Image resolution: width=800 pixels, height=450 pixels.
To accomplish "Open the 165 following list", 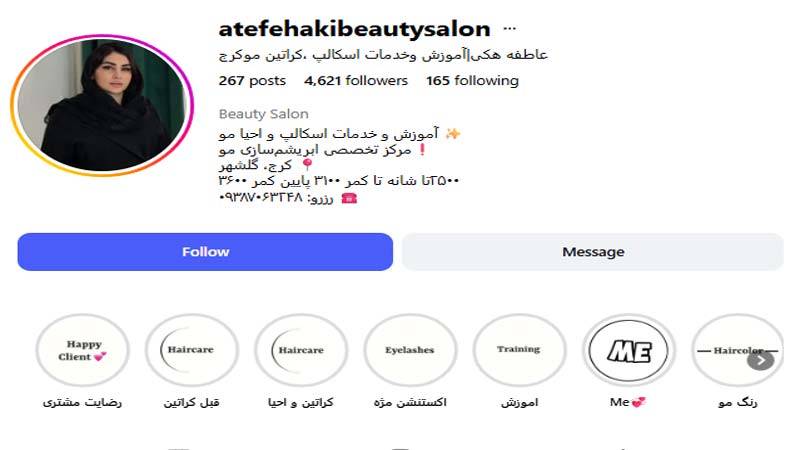I will pyautogui.click(x=472, y=81).
